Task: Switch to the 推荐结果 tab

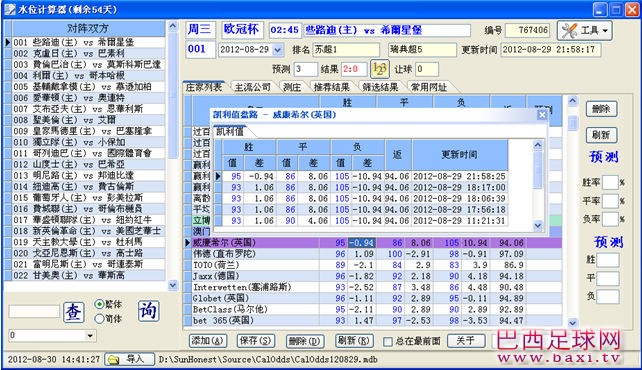Action: 331,87
